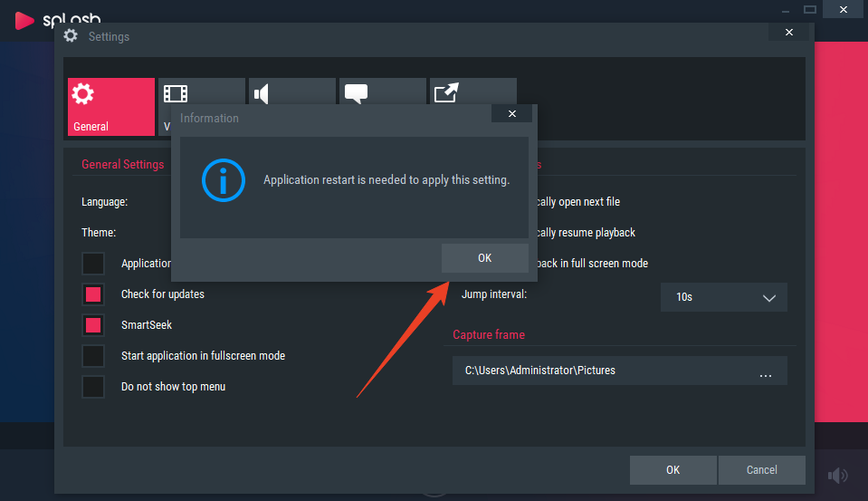Click the Capture frame heading
The height and width of the screenshot is (501, 868).
coord(489,334)
